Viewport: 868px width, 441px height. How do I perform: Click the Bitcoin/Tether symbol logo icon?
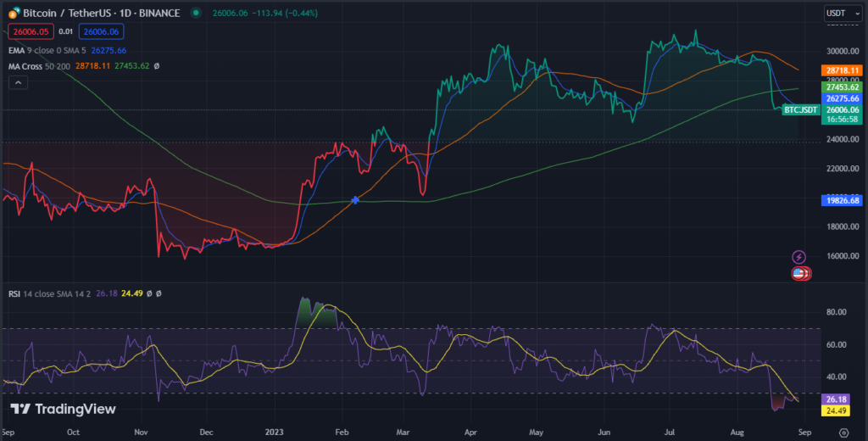pyautogui.click(x=14, y=13)
